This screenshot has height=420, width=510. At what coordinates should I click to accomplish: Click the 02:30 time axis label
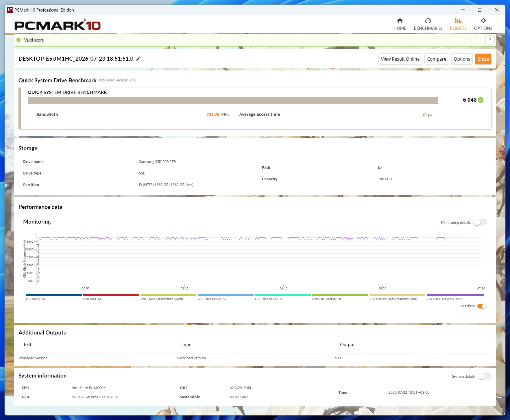tap(184, 288)
